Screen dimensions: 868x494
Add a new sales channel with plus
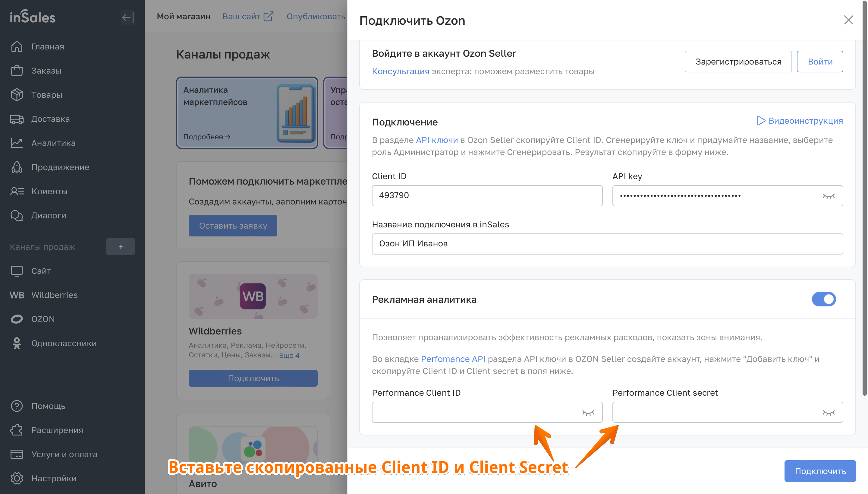[120, 247]
